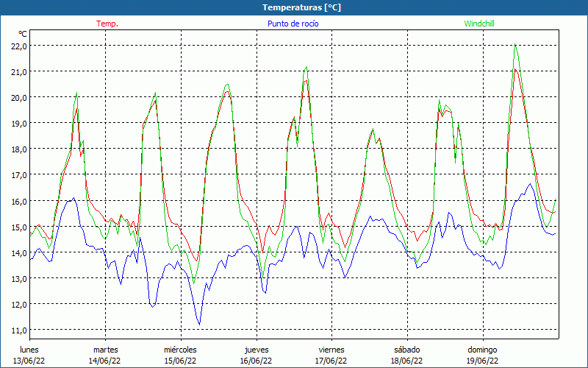The image size is (588, 368).
Task: Click the 11,0 y-axis value
Action: 19,330
